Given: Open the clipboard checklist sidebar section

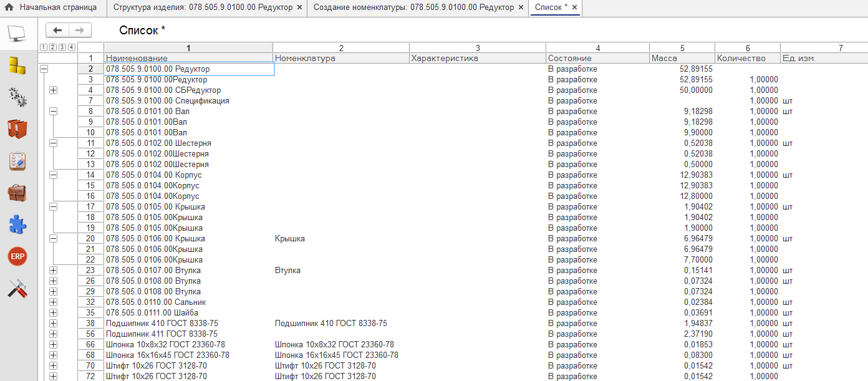Looking at the screenshot, I should 17,161.
